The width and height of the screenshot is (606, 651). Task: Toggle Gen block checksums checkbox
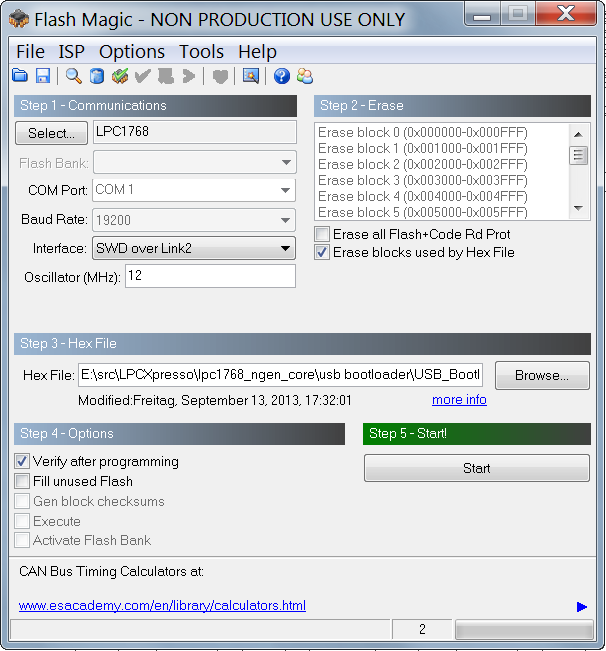click(x=22, y=501)
